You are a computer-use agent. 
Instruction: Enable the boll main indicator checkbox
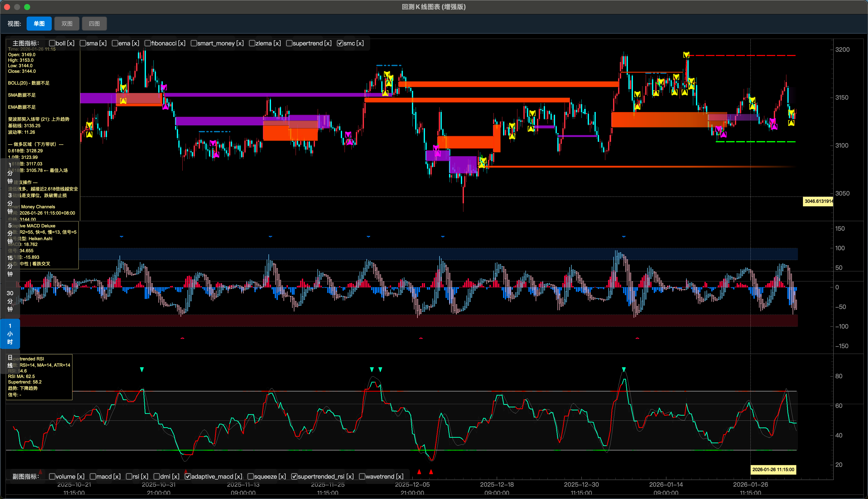52,43
